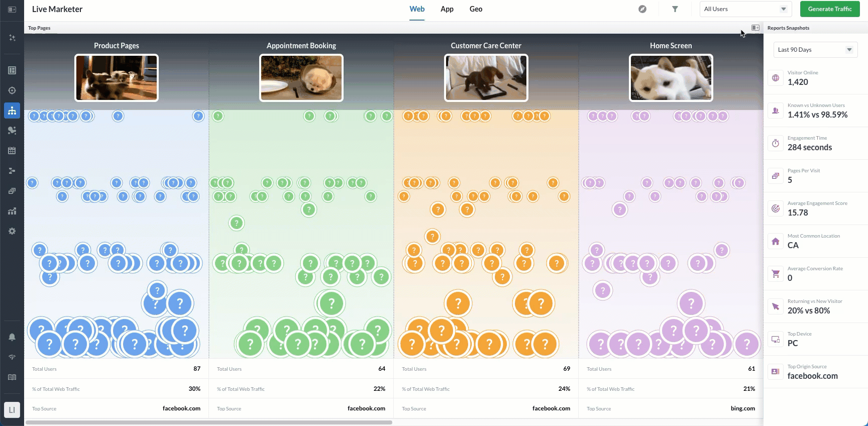Click the Appointment Booking page thumbnail

tap(301, 78)
